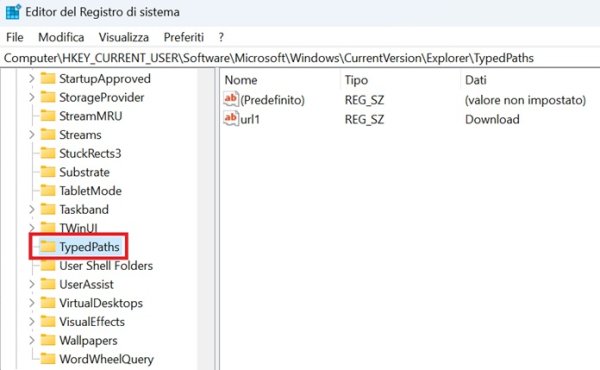The width and height of the screenshot is (600, 370).
Task: Click the User Shell Folders folder icon
Action: pyautogui.click(x=48, y=266)
